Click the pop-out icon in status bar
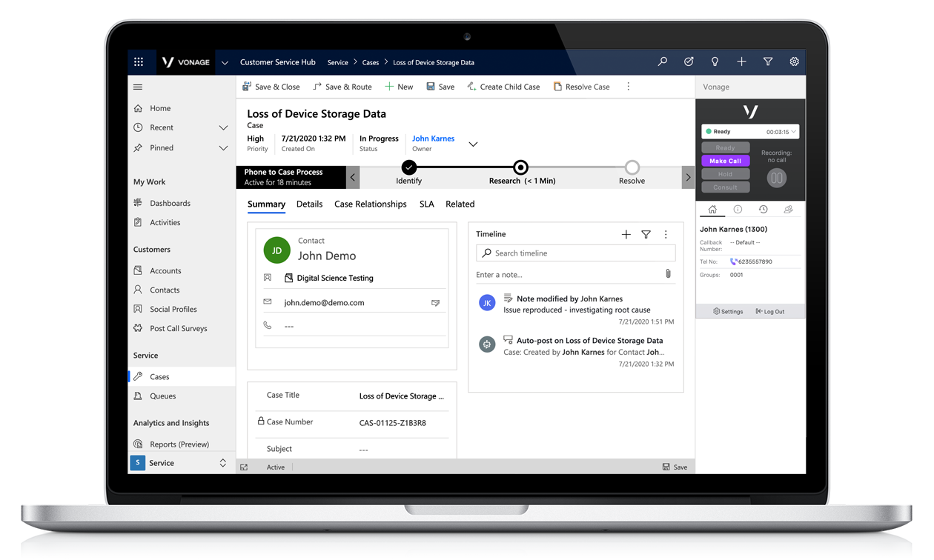Screen dimensions: 934x560 point(244,467)
